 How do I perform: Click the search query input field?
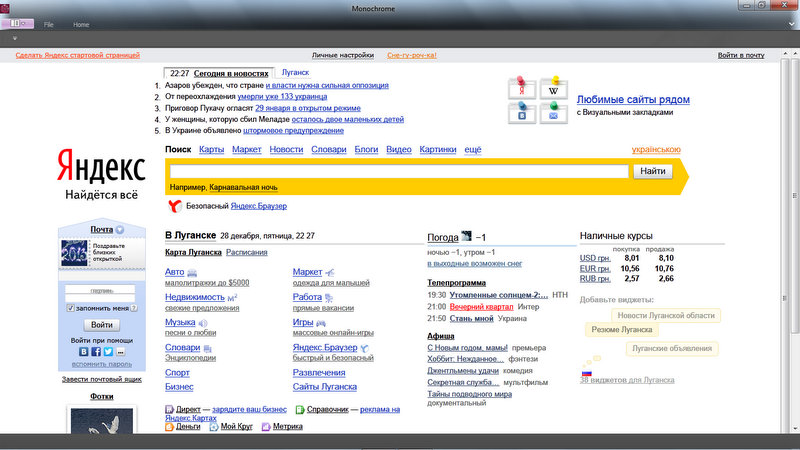[x=399, y=171]
